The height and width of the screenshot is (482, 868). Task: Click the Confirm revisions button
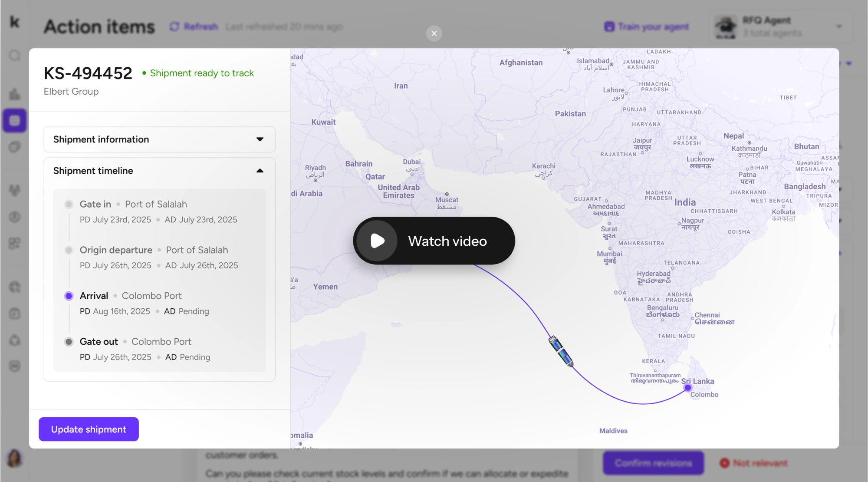coord(653,463)
